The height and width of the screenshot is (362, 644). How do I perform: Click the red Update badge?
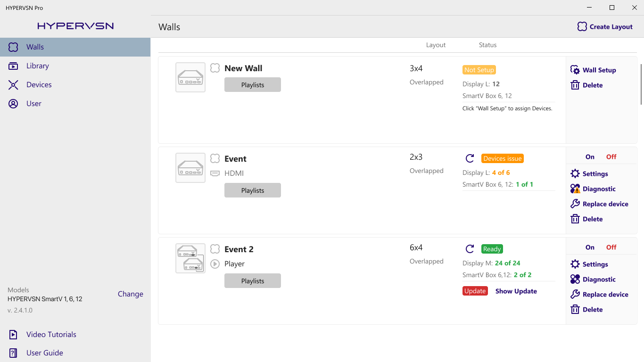[475, 291]
